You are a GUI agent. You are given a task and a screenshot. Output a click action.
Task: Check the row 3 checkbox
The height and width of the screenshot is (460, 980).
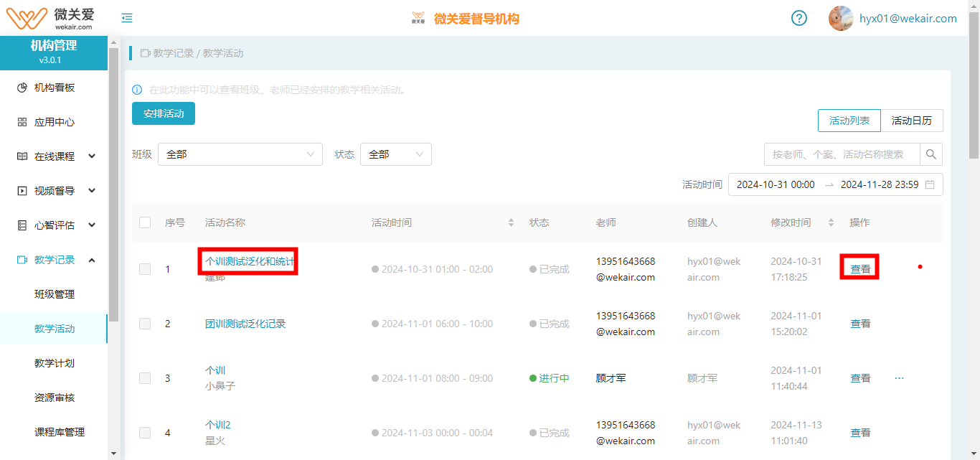[x=145, y=378]
